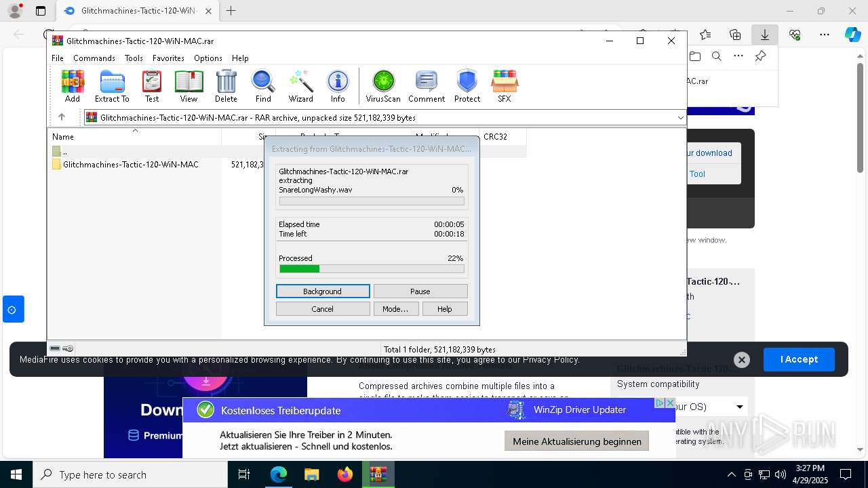Click the Comment toolbar icon
The height and width of the screenshot is (488, 868).
click(427, 86)
